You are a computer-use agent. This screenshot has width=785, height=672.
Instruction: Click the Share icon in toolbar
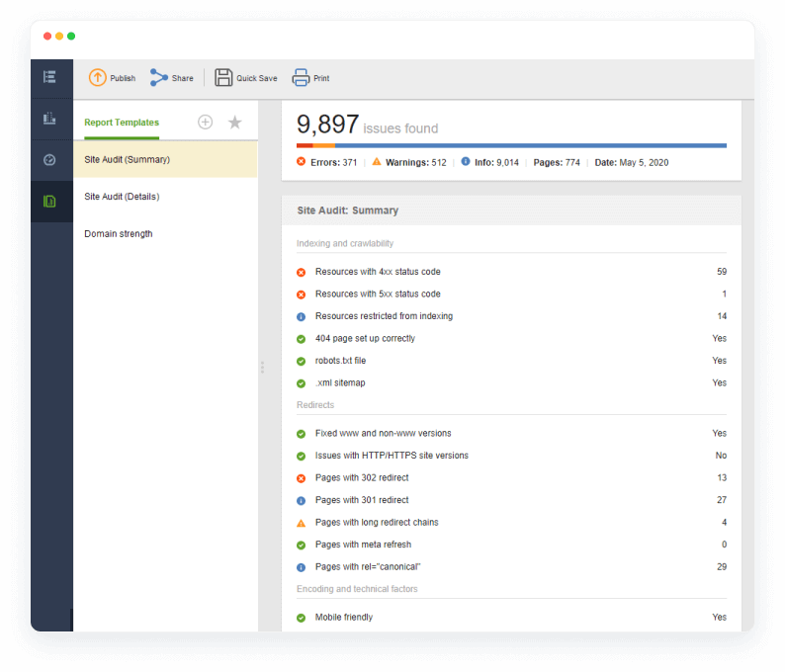pos(159,77)
